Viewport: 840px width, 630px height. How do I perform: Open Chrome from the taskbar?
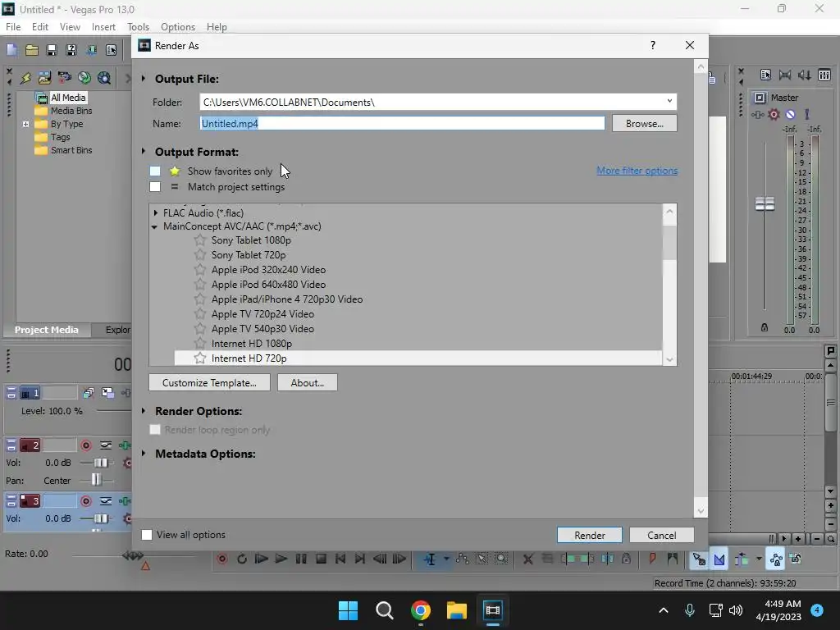[x=421, y=610]
